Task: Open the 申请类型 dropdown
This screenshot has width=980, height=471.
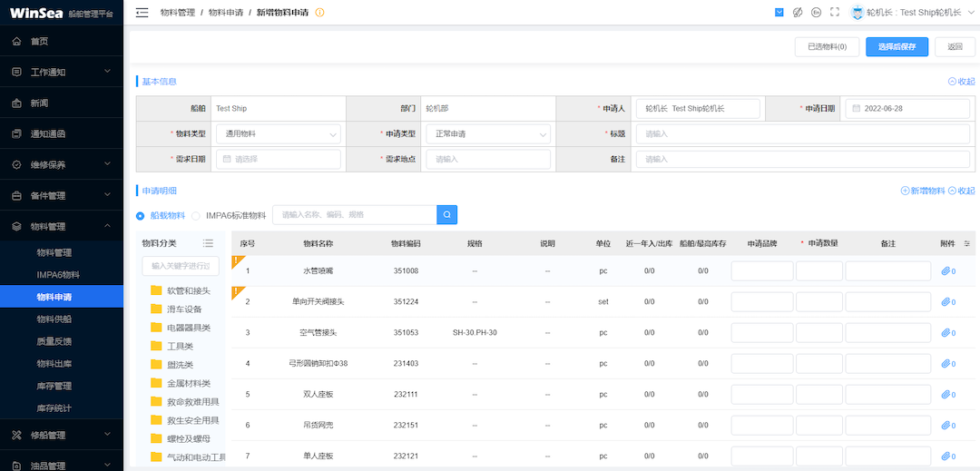Action: click(488, 133)
